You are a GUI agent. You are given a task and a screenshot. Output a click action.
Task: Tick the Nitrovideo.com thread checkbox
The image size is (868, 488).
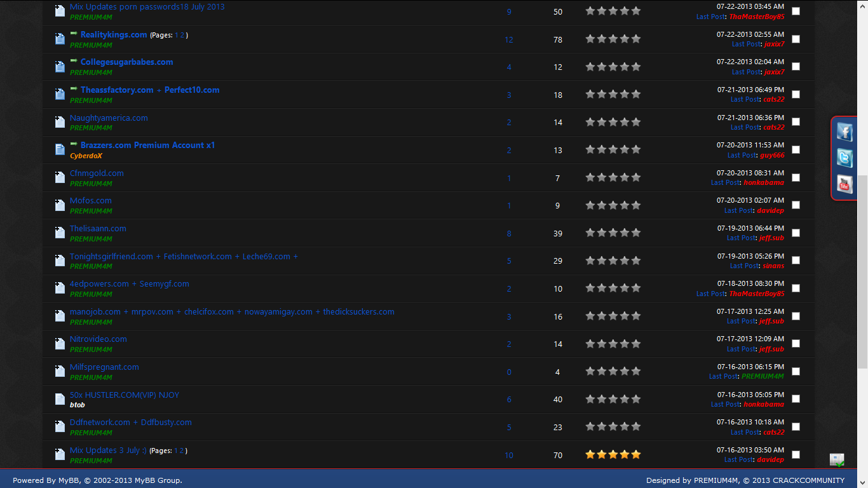pyautogui.click(x=796, y=344)
